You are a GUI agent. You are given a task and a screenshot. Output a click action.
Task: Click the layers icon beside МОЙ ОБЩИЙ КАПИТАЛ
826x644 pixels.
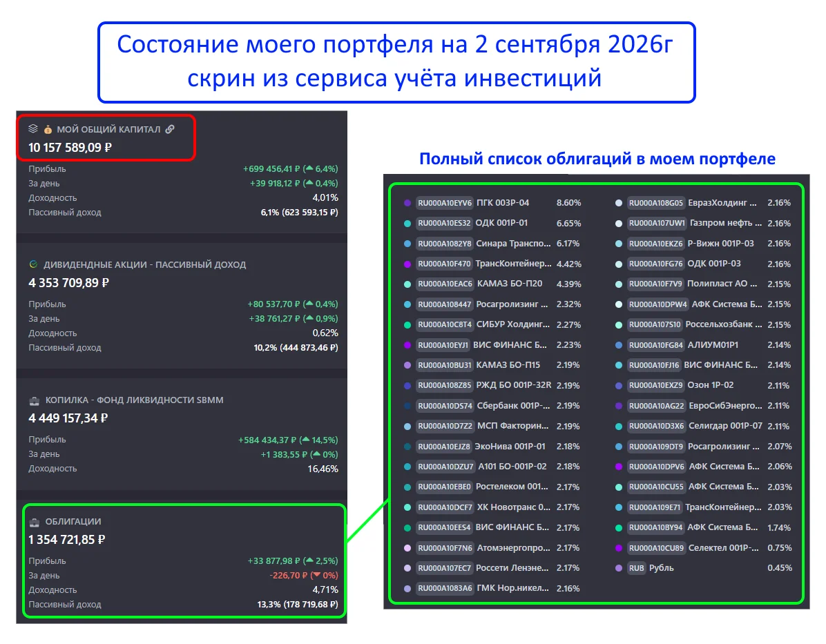pos(33,129)
